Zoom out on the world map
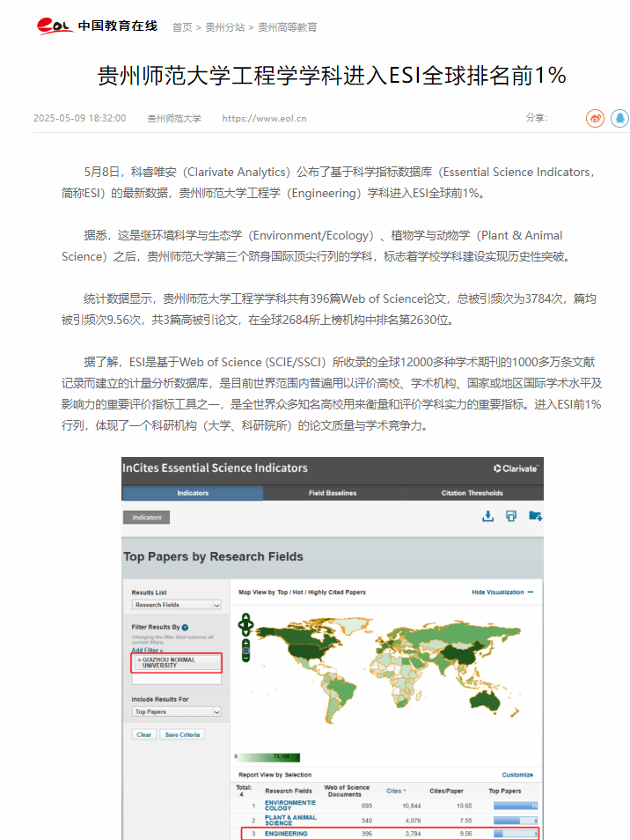The width and height of the screenshot is (630, 840). [245, 659]
